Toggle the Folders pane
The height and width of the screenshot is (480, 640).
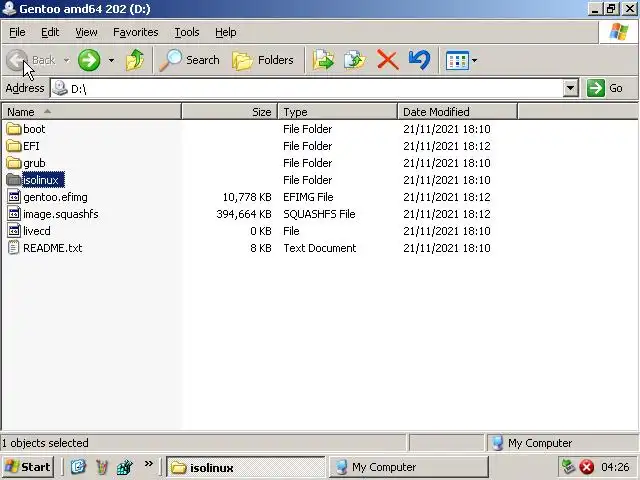[263, 60]
